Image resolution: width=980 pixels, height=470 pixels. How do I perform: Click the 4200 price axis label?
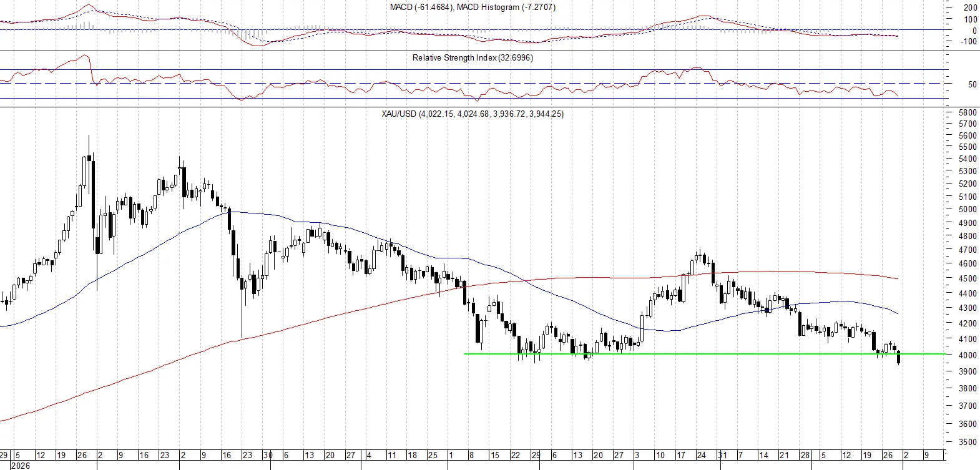pyautogui.click(x=968, y=324)
